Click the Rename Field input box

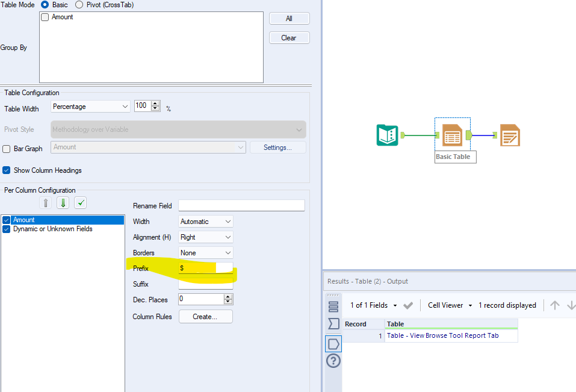(241, 205)
